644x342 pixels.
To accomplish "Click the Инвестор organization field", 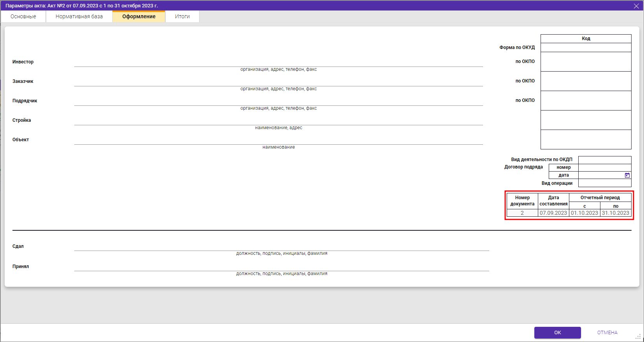I will 278,62.
